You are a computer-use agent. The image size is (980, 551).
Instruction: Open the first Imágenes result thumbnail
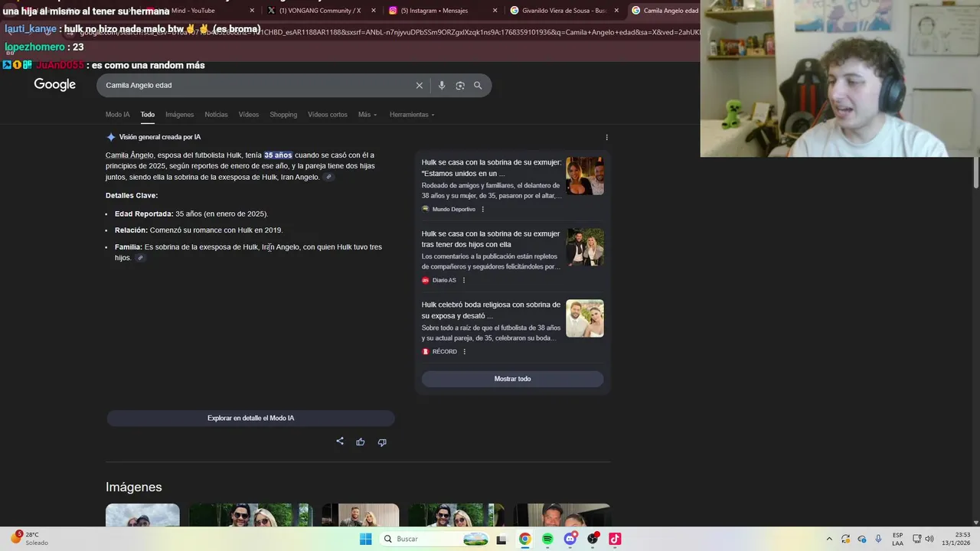click(142, 515)
